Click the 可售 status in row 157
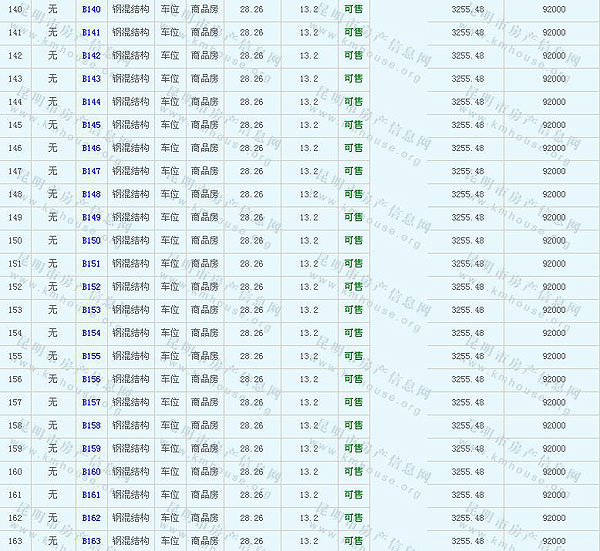This screenshot has height=551, width=600. pos(353,402)
